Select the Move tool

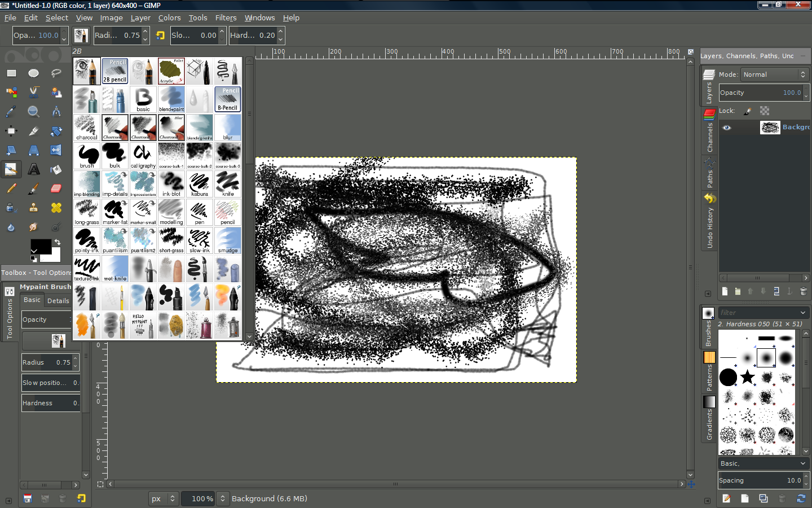(11, 131)
